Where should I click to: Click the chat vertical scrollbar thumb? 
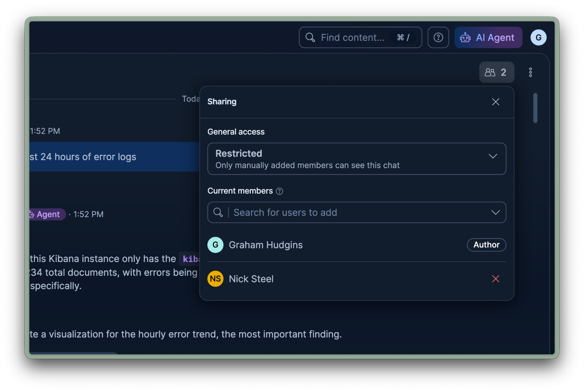(535, 108)
